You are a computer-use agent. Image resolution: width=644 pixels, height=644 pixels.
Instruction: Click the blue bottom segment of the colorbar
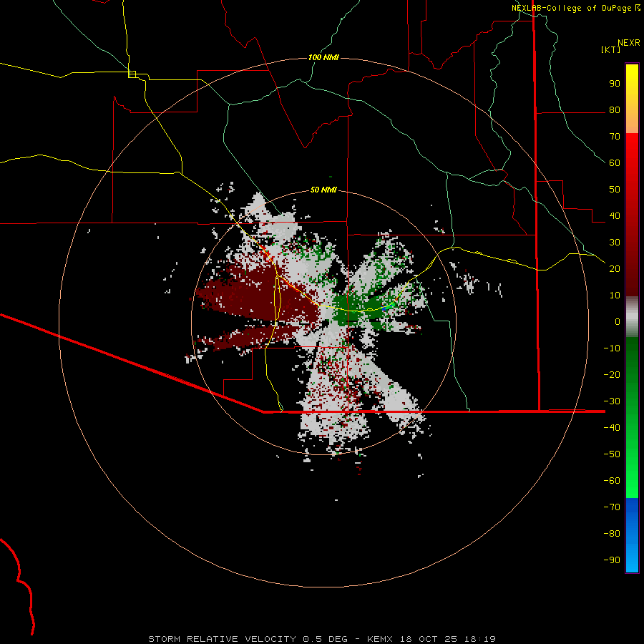(632, 535)
